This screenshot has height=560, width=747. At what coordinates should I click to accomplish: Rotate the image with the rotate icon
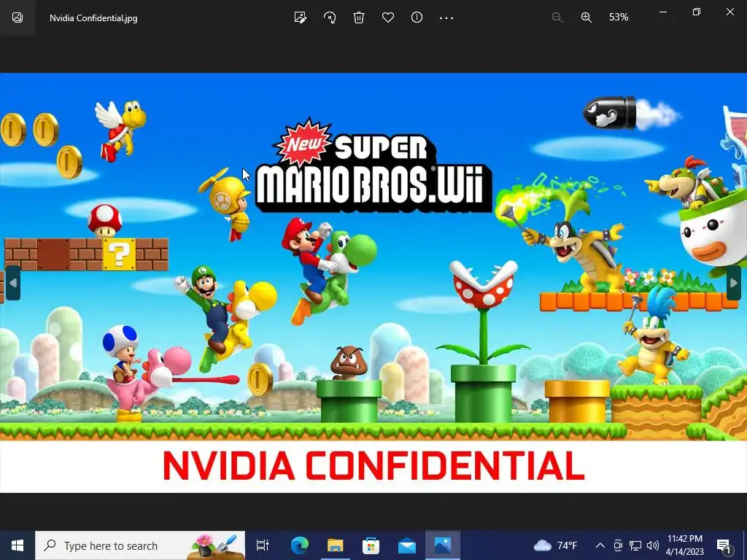[330, 17]
